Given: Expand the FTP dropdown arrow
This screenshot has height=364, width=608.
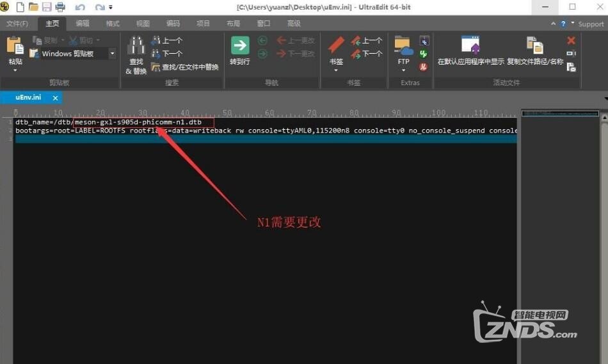Looking at the screenshot, I should coord(404,70).
